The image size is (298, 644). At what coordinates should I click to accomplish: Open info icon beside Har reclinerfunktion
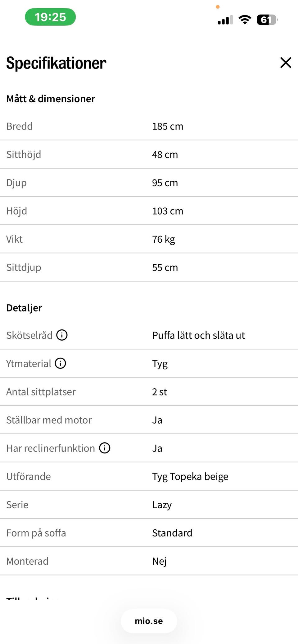(105, 448)
